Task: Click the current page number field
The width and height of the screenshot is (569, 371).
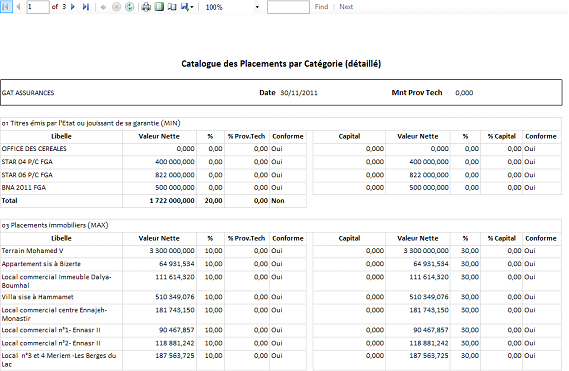Action: click(38, 7)
